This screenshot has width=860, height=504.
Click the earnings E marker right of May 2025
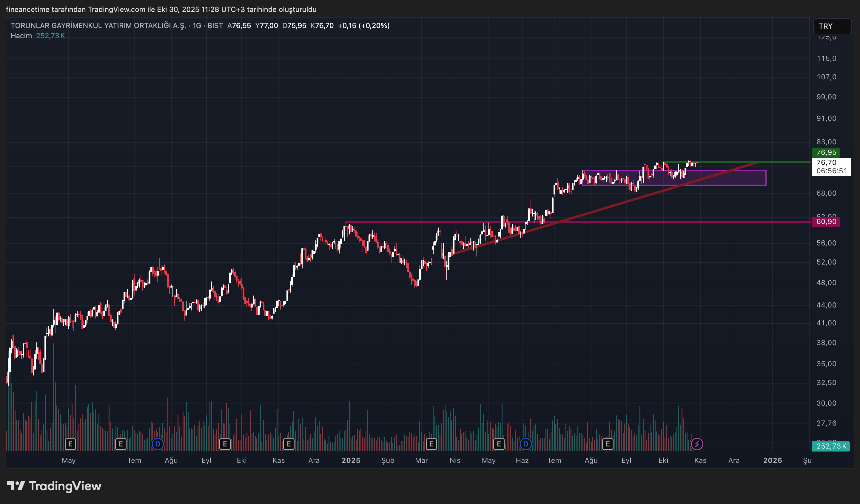(499, 444)
